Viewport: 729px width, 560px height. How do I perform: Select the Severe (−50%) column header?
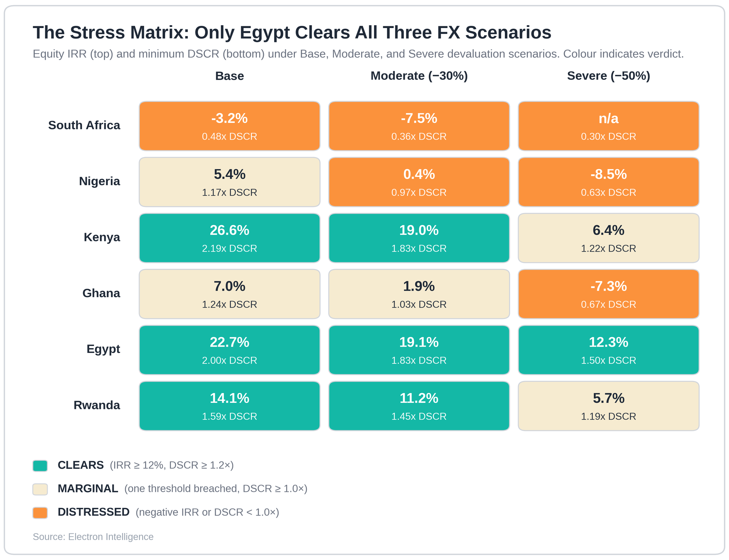click(609, 76)
